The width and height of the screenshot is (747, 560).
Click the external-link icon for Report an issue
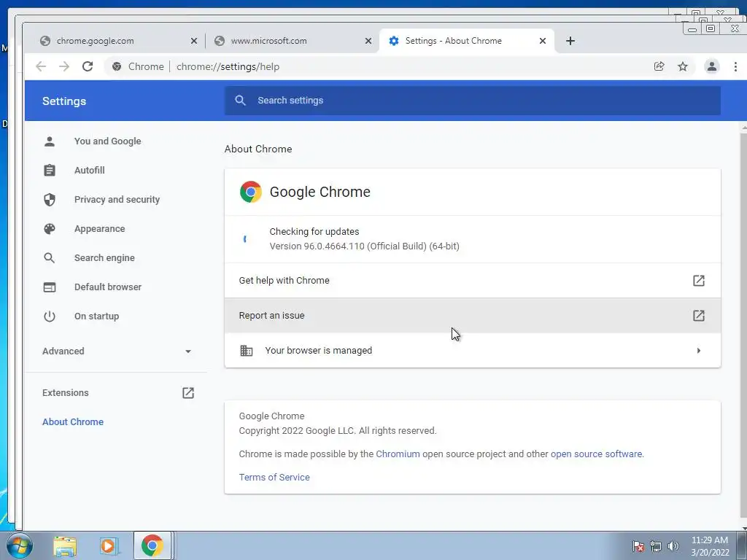coord(698,315)
